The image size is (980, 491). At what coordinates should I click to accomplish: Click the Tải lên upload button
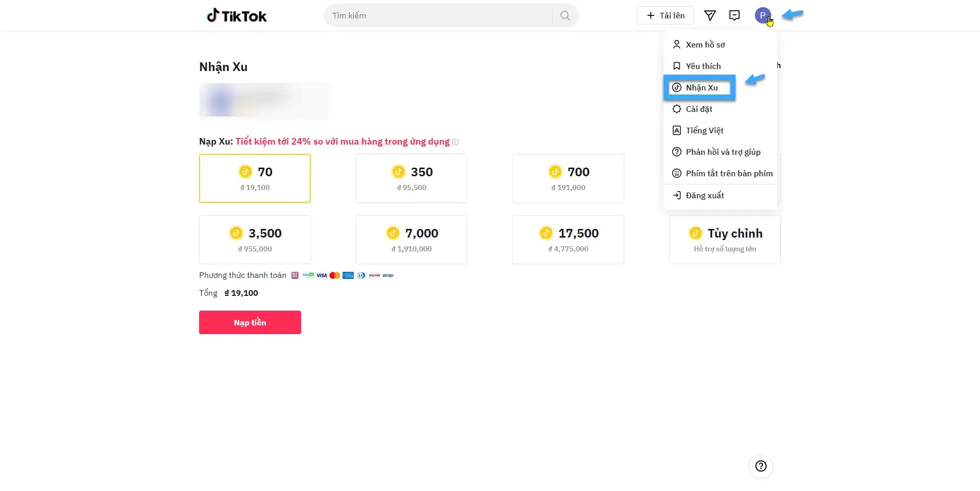[x=665, y=15]
